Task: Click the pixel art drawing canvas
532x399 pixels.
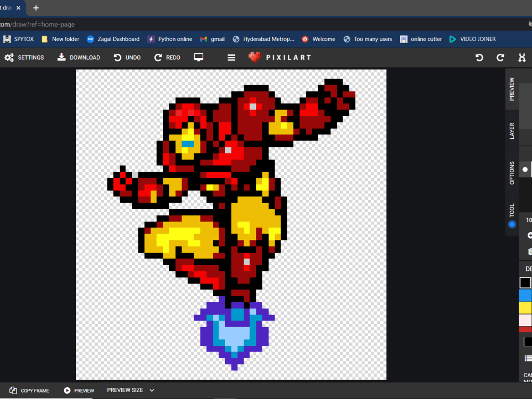Action: point(231,225)
